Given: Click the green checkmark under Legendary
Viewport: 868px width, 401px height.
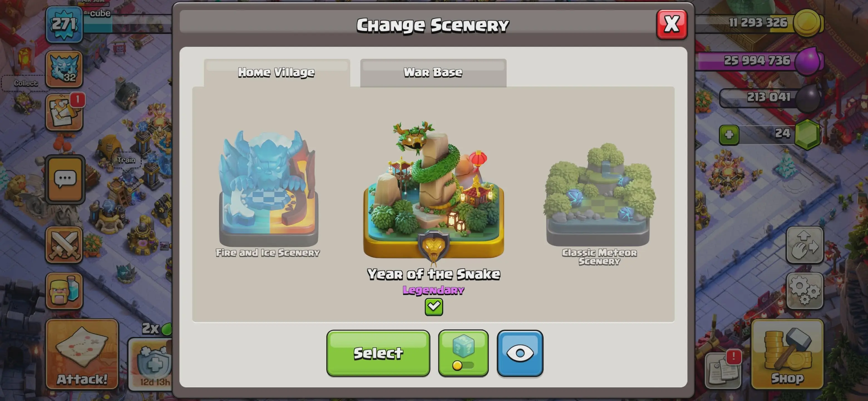Looking at the screenshot, I should click(433, 307).
